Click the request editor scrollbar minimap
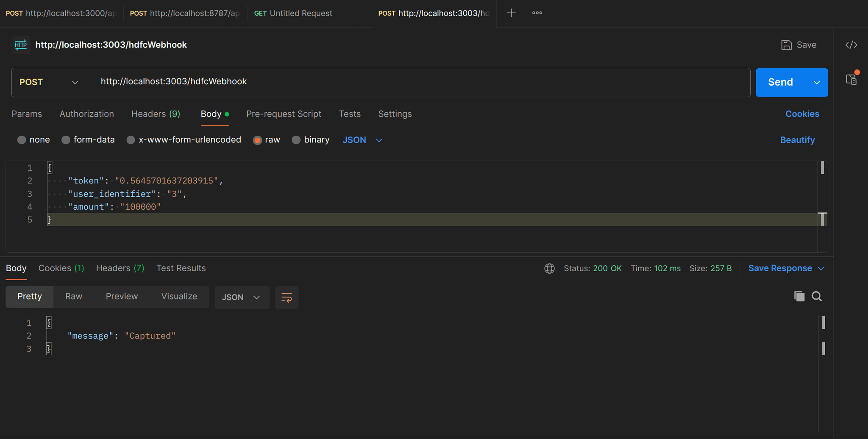Screen dimensions: 868x439 [x=822, y=206]
